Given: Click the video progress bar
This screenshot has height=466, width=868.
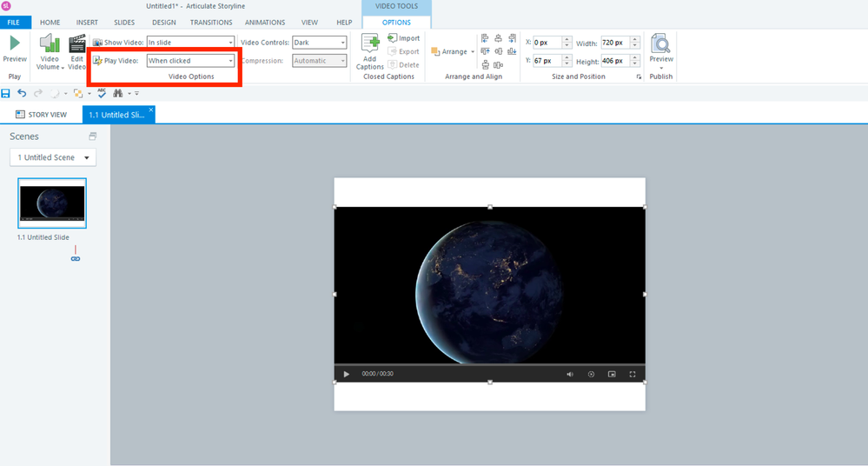Looking at the screenshot, I should (x=489, y=364).
